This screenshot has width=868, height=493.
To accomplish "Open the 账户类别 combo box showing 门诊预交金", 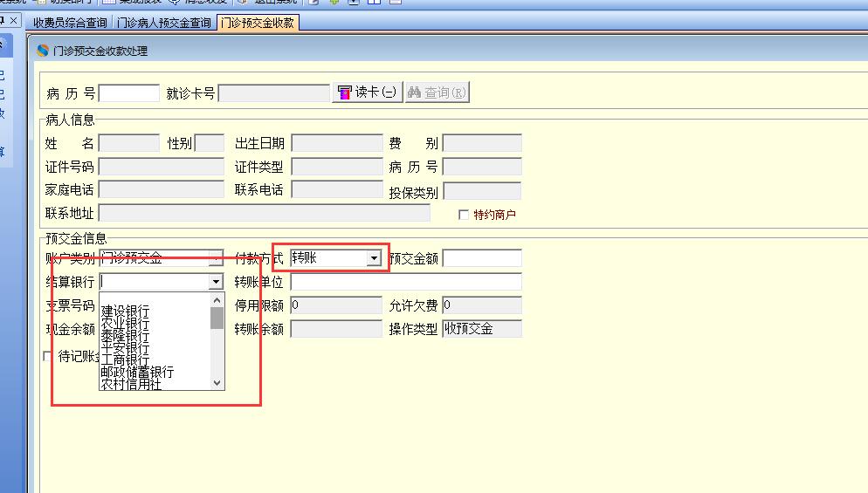I will pyautogui.click(x=161, y=257).
